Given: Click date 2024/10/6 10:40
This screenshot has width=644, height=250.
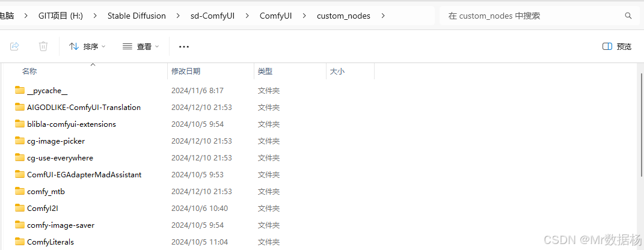Looking at the screenshot, I should pyautogui.click(x=200, y=209).
